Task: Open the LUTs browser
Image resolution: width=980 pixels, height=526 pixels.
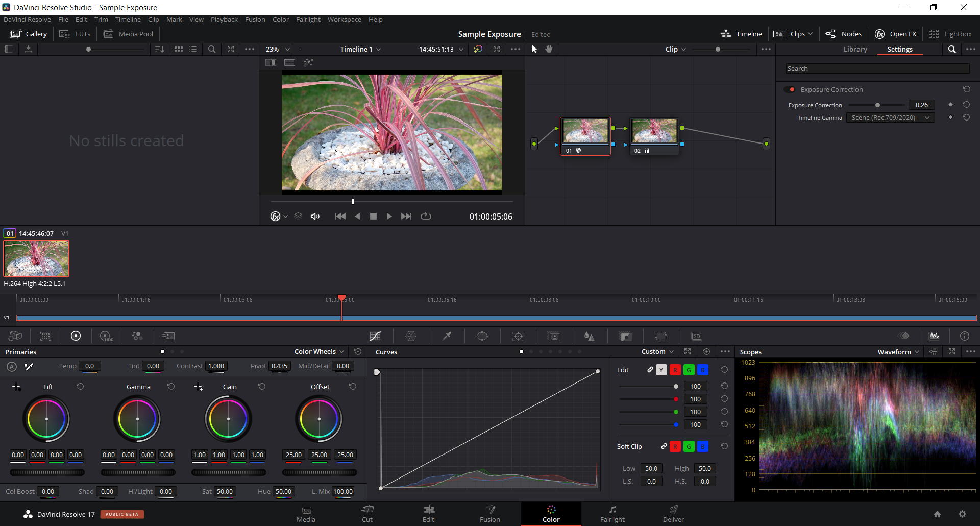Action: click(75, 34)
